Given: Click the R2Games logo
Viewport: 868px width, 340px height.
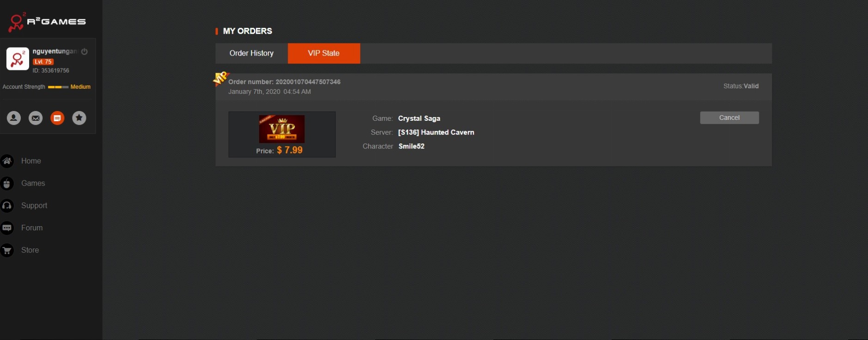Looking at the screenshot, I should pos(47,22).
